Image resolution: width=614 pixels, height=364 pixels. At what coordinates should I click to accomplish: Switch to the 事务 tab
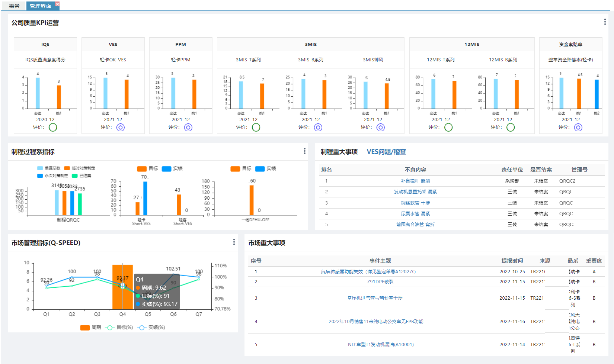14,6
